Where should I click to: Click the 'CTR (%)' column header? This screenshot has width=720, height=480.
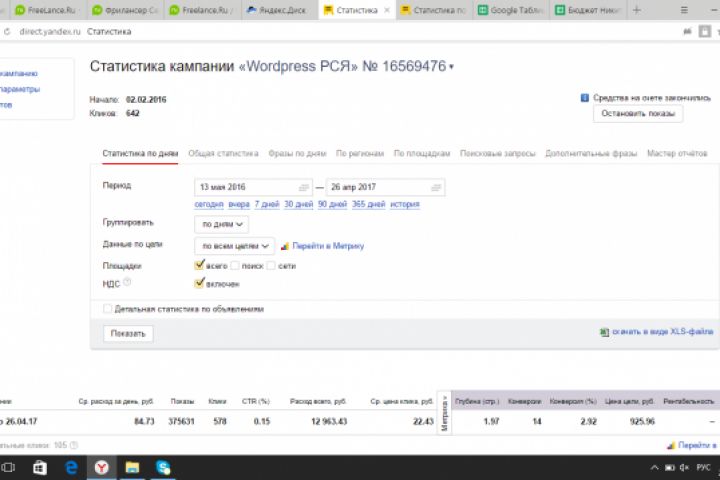pyautogui.click(x=256, y=401)
